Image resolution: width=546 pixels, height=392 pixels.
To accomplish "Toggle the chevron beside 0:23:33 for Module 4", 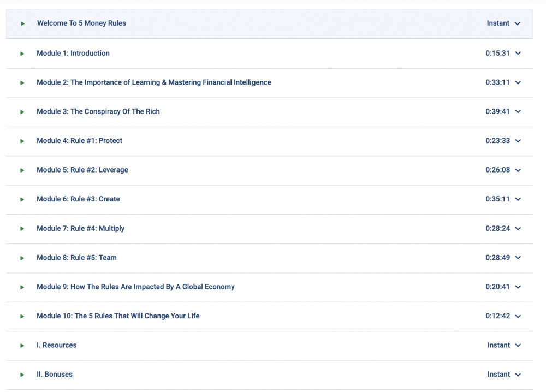I will click(x=518, y=141).
